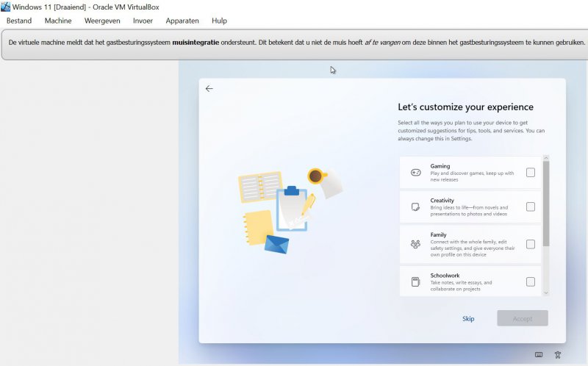
Task: Click the heading "Let's customize your experience"
Action: (466, 107)
